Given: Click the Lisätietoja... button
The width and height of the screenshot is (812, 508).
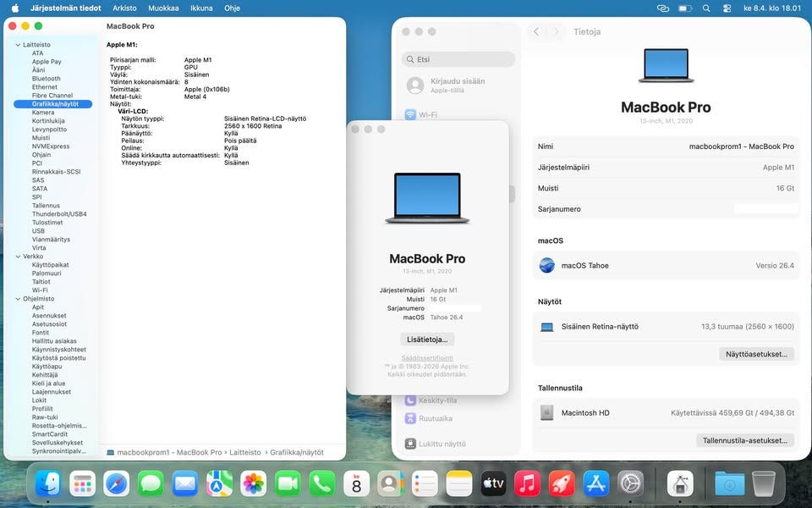Looking at the screenshot, I should [x=427, y=339].
